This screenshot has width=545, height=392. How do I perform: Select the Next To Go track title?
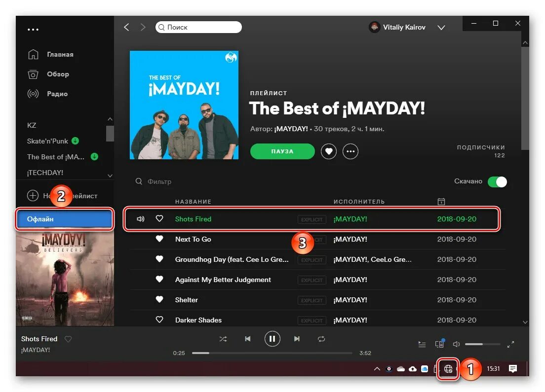(x=193, y=239)
